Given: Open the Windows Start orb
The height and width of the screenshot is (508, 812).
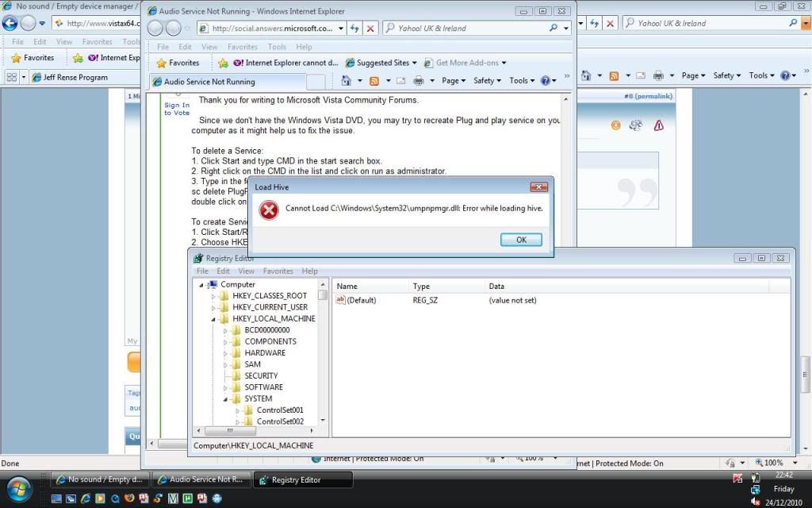Looking at the screenshot, I should click(x=19, y=488).
